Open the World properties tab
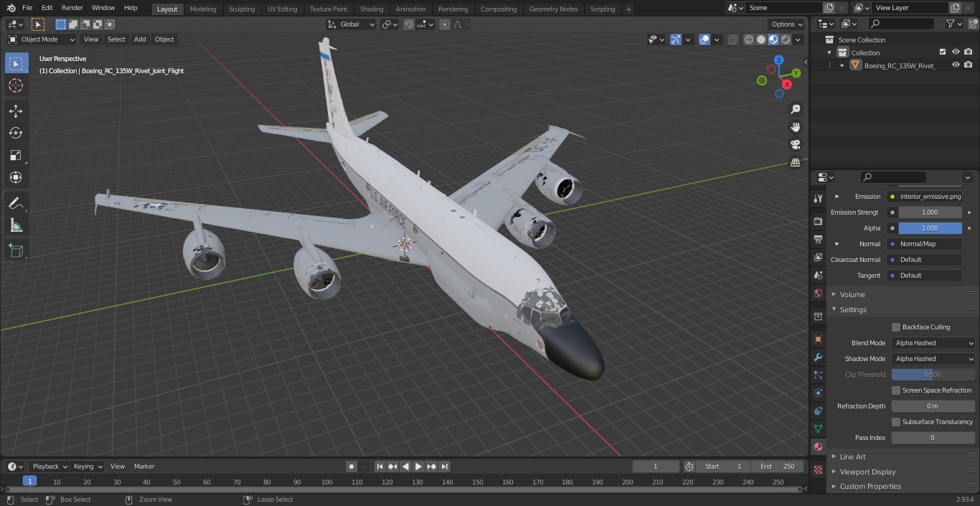This screenshot has width=980, height=506. click(818, 293)
